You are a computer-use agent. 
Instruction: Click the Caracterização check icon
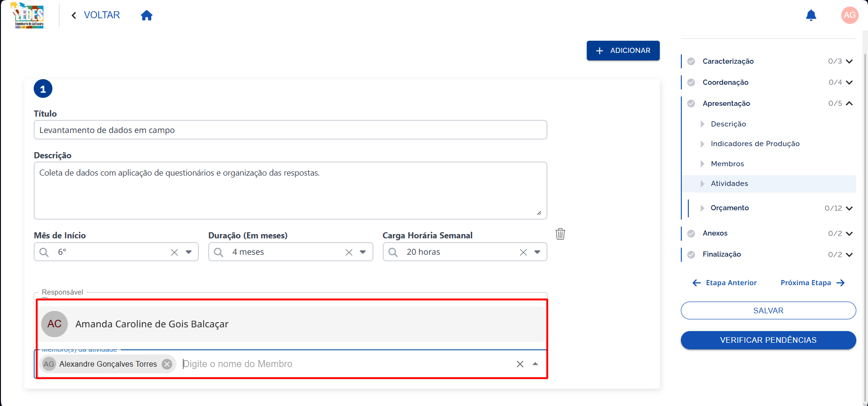(x=691, y=61)
